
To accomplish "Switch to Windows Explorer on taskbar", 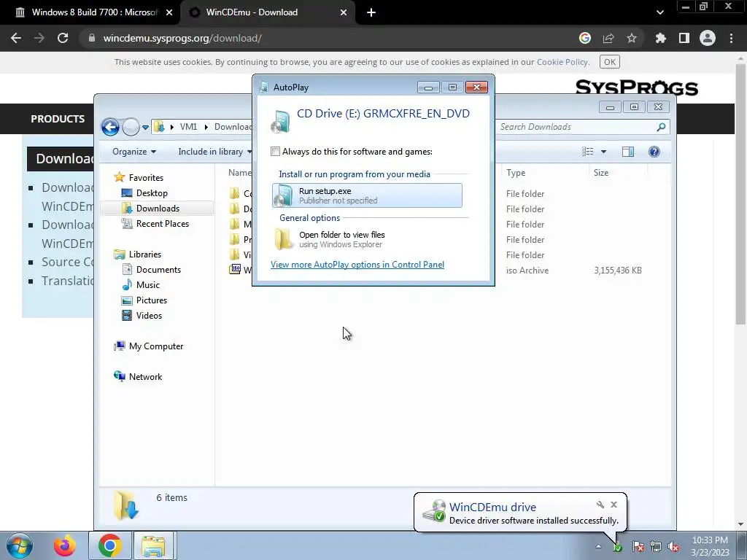I will tap(153, 545).
